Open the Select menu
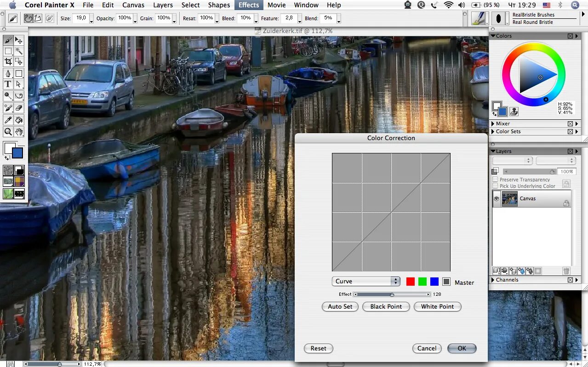 (x=190, y=5)
